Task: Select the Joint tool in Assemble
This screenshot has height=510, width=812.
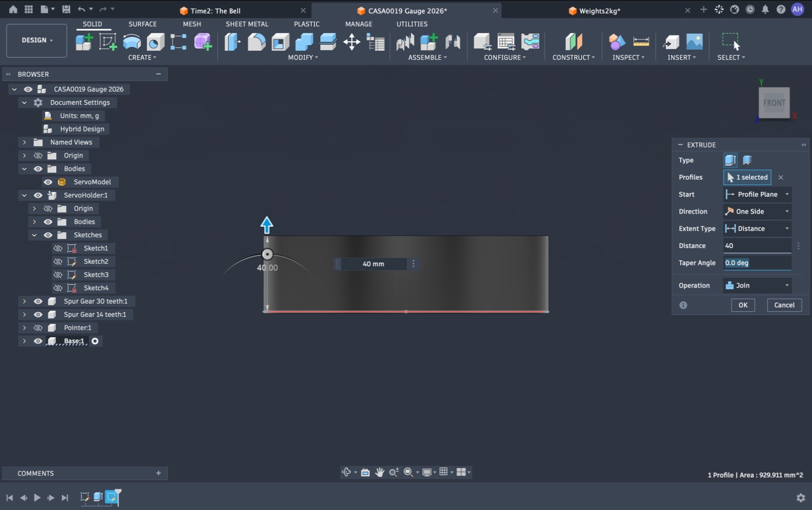Action: (x=453, y=42)
